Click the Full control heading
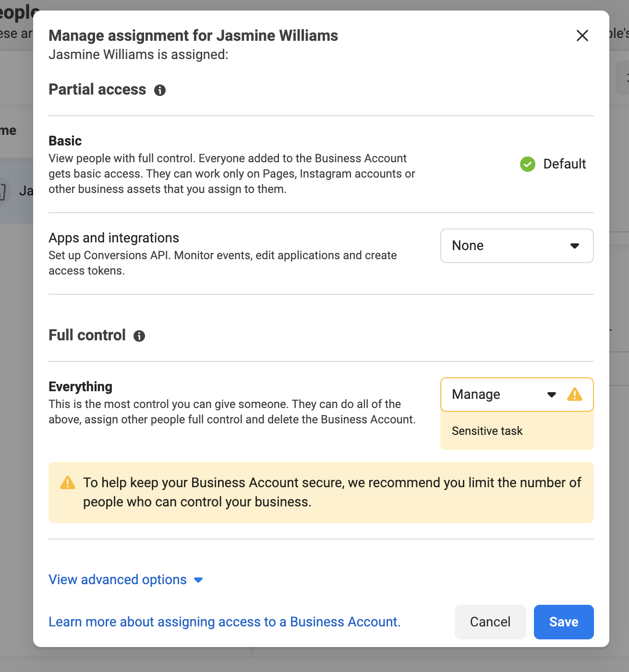Image resolution: width=629 pixels, height=672 pixels. tap(87, 336)
